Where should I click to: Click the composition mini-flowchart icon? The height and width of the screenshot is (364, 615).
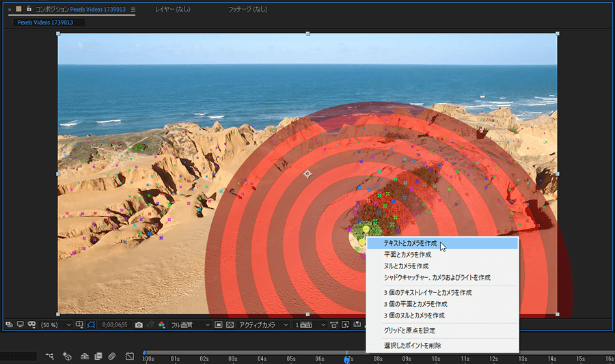(49, 356)
